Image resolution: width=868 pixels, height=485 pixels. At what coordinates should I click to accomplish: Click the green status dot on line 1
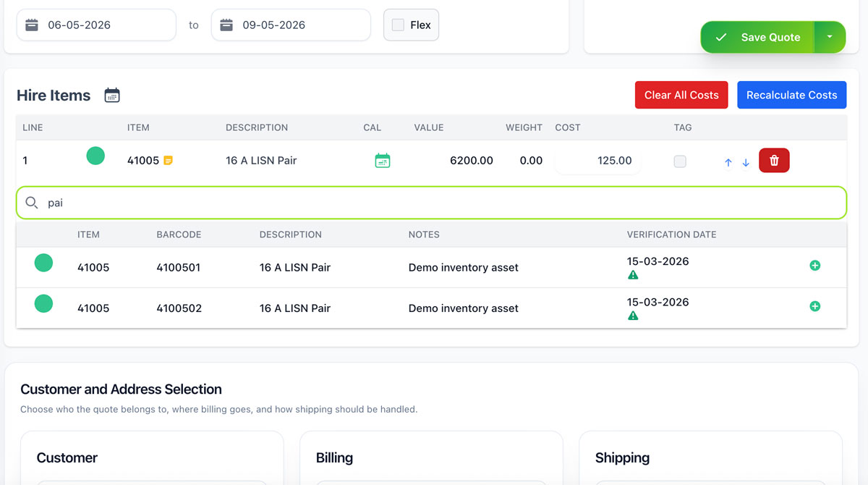point(95,156)
